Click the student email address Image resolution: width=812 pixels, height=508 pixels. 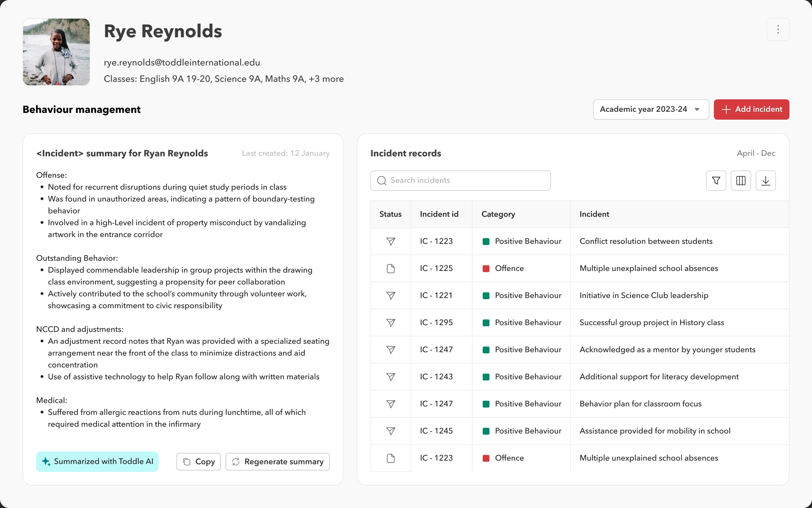182,62
